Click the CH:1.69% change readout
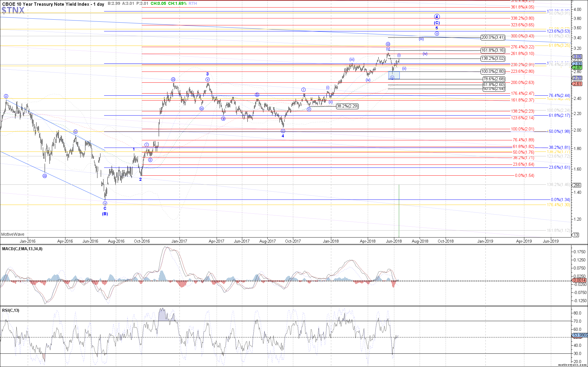The height and width of the screenshot is (367, 588). pyautogui.click(x=177, y=4)
